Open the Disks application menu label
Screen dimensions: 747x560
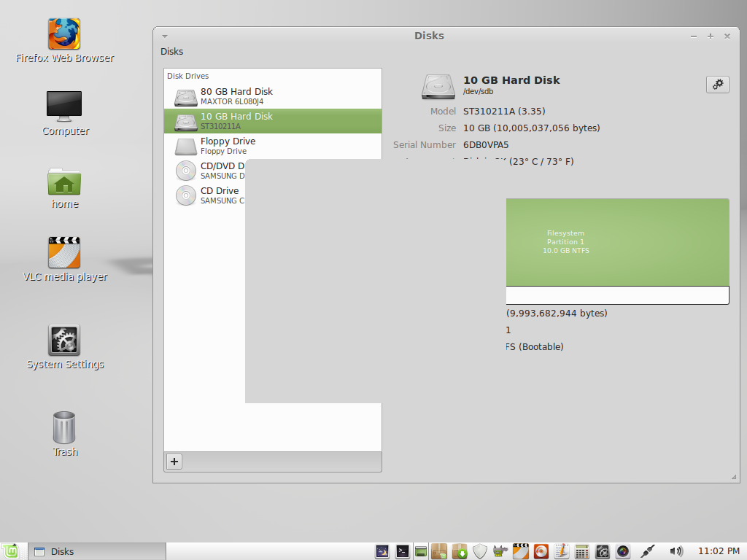tap(171, 52)
